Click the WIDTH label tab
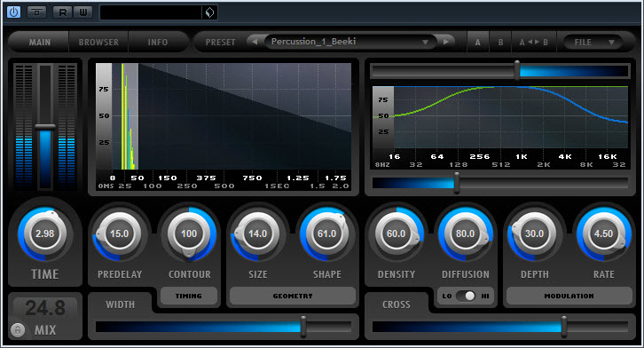This screenshot has height=348, width=644. [x=120, y=304]
